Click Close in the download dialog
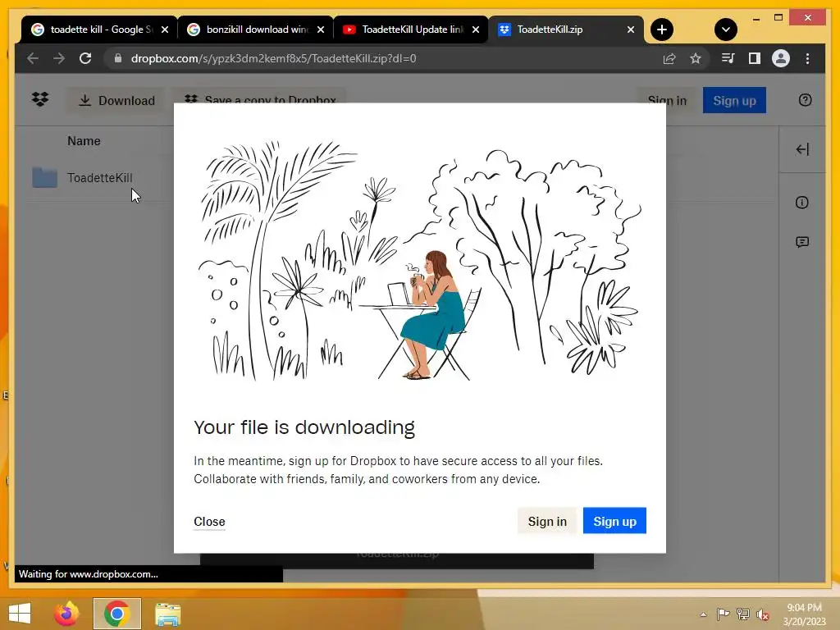840x630 pixels. [209, 521]
